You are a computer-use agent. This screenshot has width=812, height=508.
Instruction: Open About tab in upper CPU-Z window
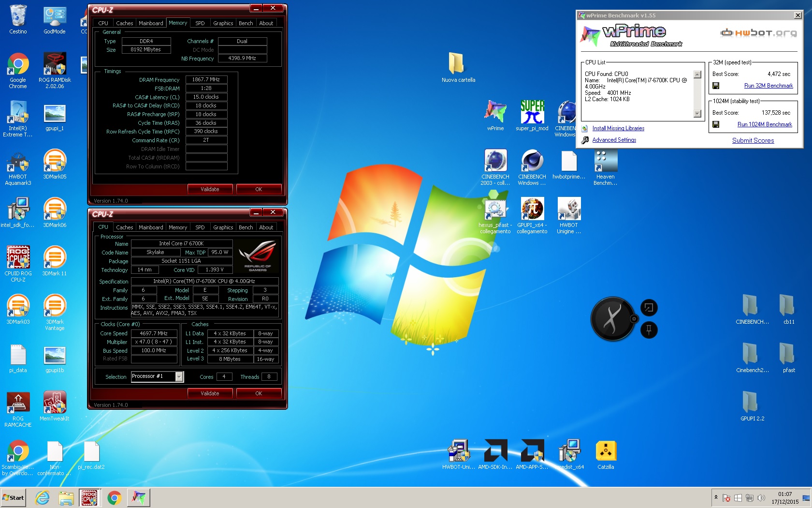[266, 23]
